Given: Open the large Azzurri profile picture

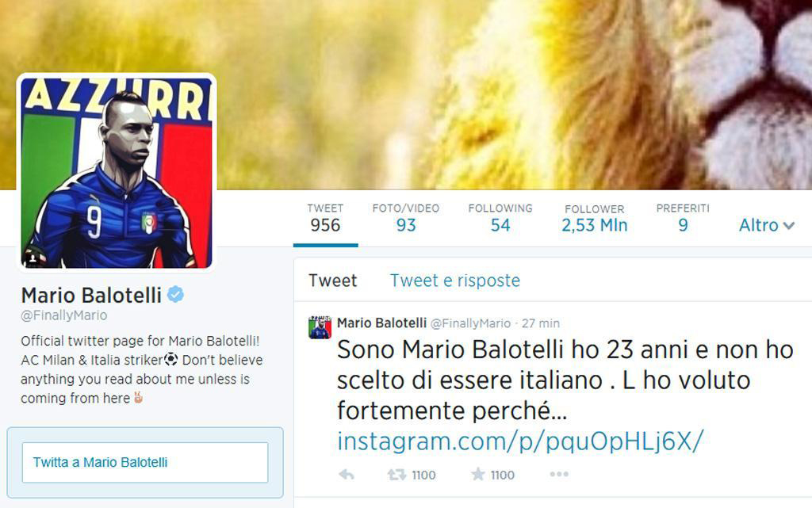Looking at the screenshot, I should (117, 173).
